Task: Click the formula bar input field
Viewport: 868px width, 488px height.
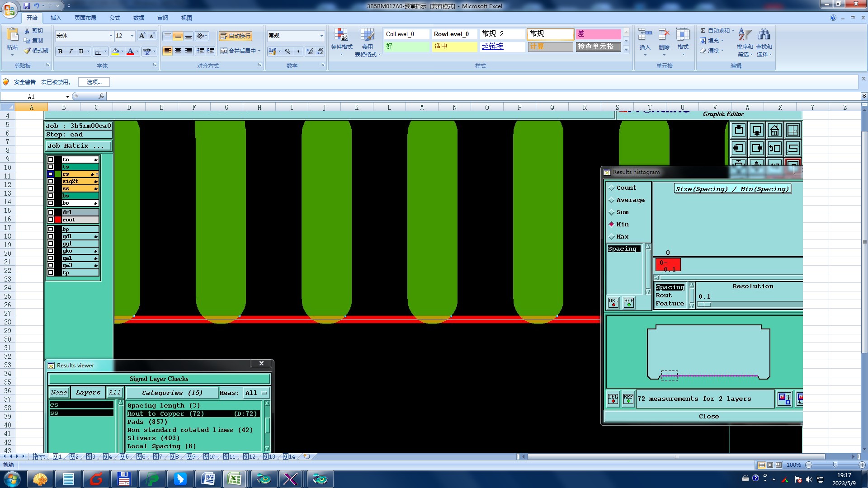Action: (x=452, y=96)
